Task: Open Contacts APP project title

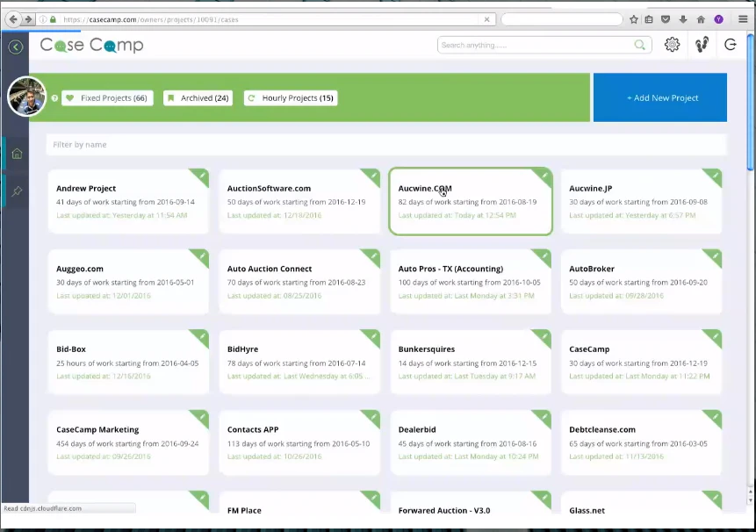Action: tap(253, 430)
